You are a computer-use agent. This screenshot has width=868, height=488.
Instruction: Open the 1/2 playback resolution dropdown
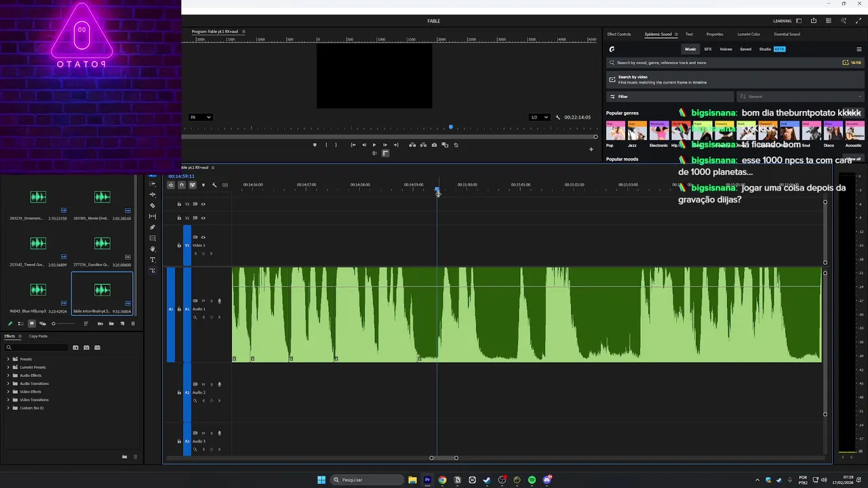[x=539, y=117]
